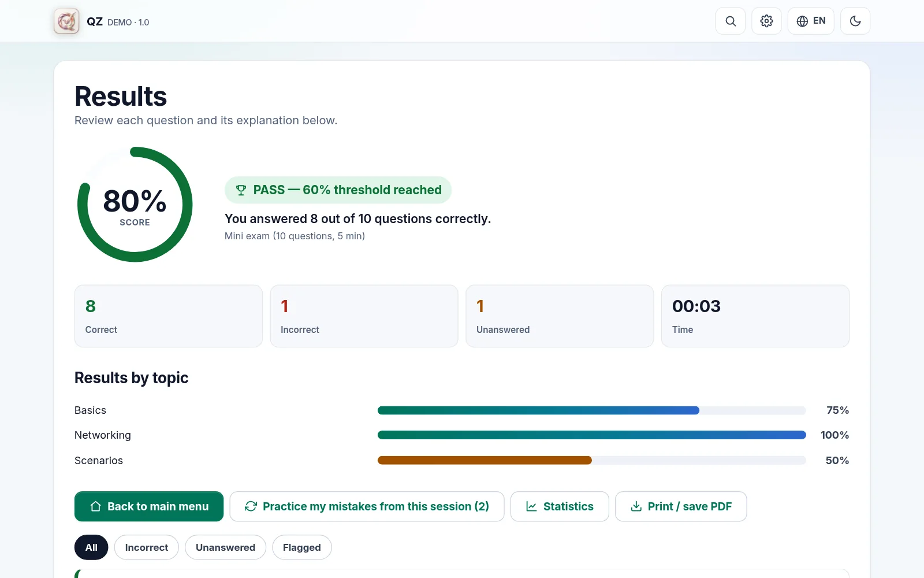Toggle dark mode with the moon icon
This screenshot has height=578, width=924.
coord(855,21)
